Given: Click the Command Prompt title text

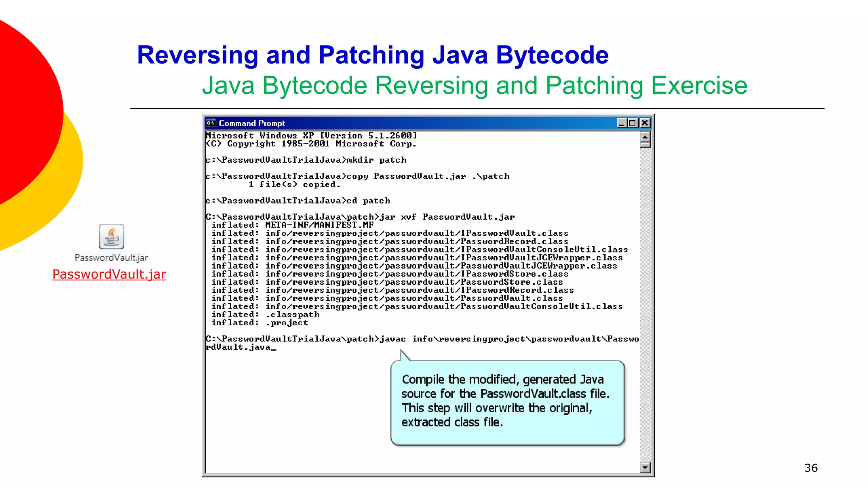Looking at the screenshot, I should click(x=252, y=123).
